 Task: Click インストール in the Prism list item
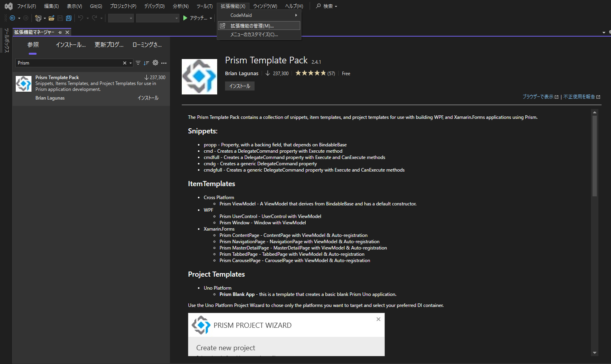148,98
